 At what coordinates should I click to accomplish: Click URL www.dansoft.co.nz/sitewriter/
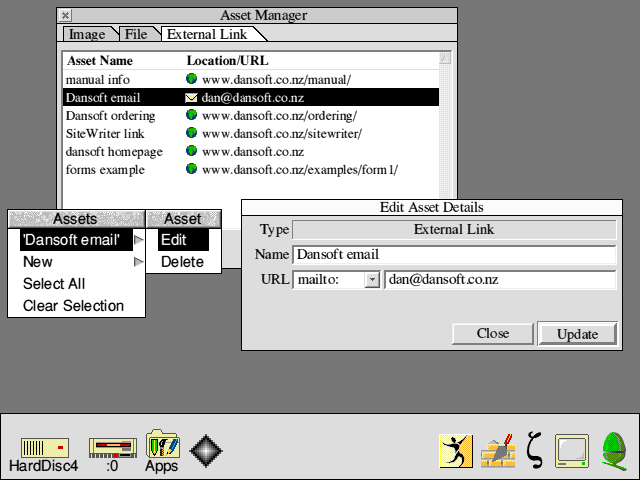point(282,133)
